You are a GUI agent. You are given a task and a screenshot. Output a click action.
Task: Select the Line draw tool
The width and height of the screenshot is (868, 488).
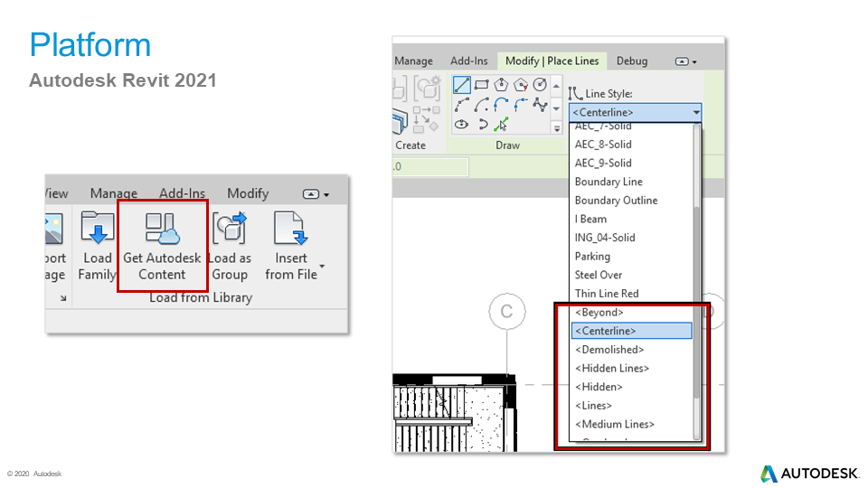pyautogui.click(x=462, y=85)
